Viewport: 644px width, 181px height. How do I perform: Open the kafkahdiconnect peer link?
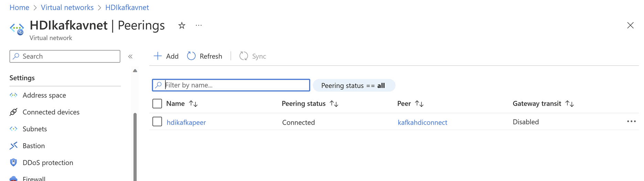pos(422,122)
